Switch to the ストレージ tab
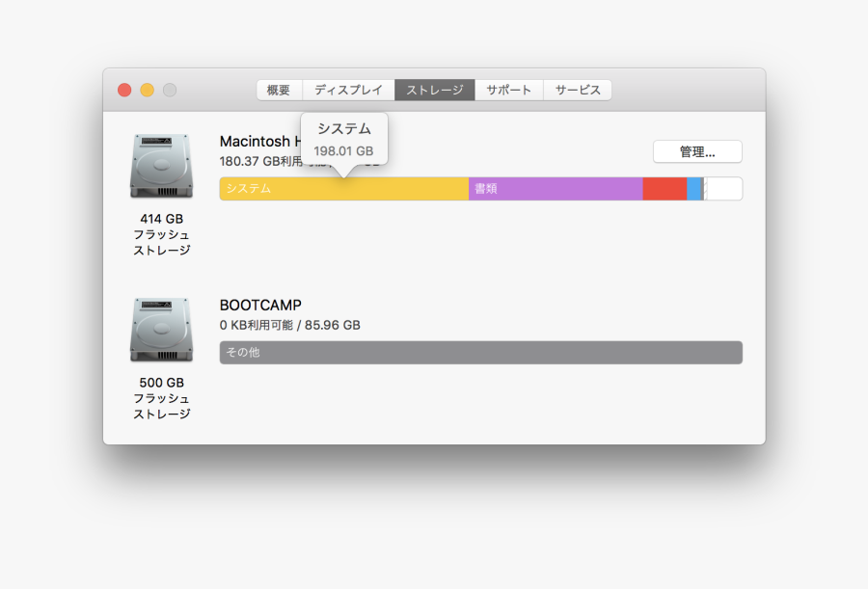 click(434, 90)
